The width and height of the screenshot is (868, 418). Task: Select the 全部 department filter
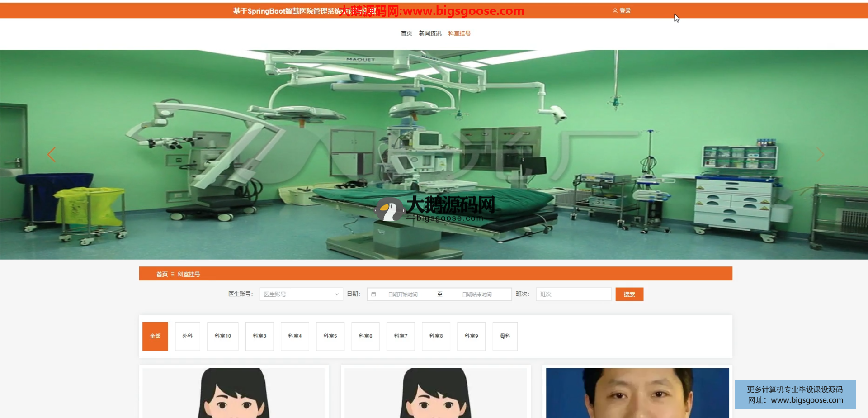click(x=155, y=336)
